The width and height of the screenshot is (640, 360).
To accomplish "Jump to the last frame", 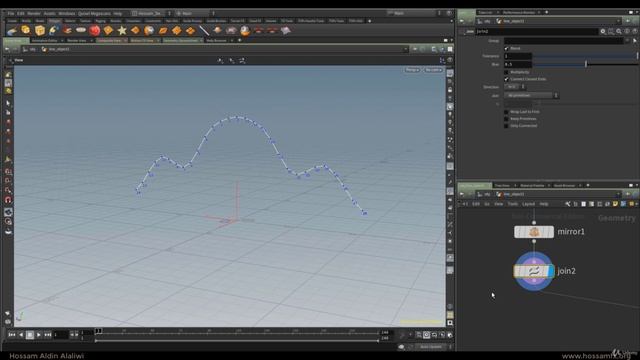I will coord(48,335).
